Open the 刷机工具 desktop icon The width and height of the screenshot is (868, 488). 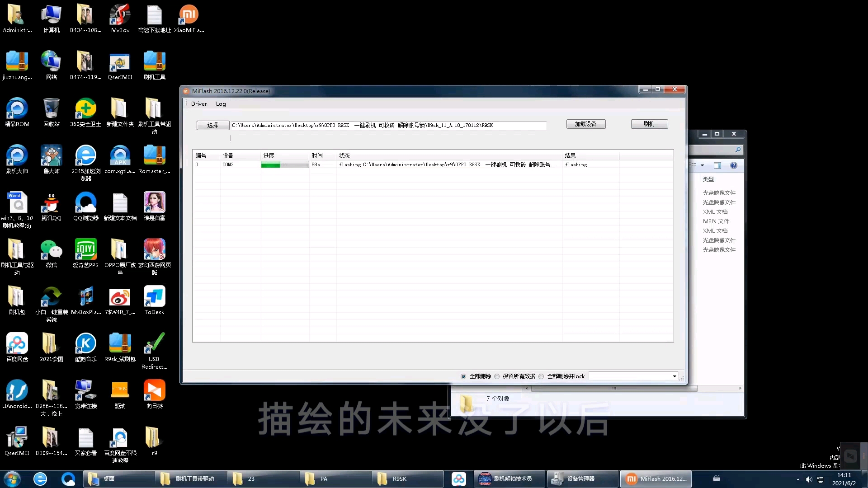pos(155,66)
